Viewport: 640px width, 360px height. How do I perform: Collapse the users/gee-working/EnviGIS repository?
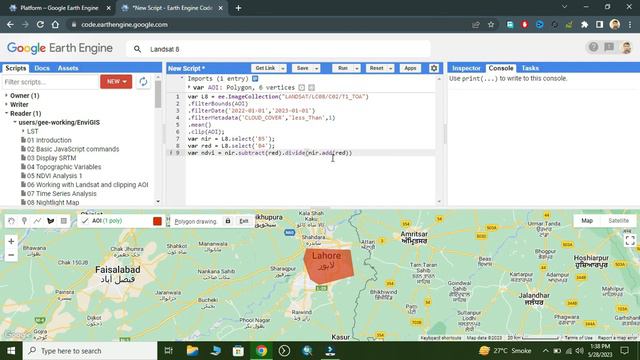[x=15, y=122]
